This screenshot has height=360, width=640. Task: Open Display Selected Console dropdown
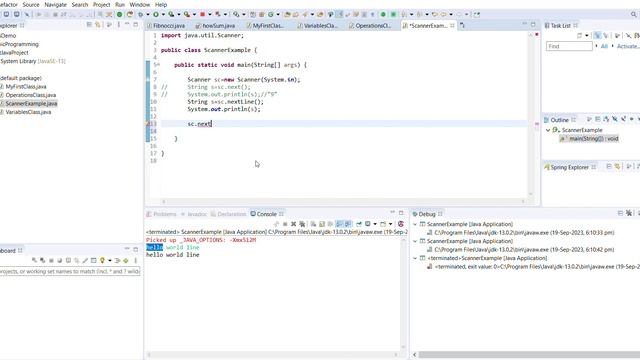point(375,224)
